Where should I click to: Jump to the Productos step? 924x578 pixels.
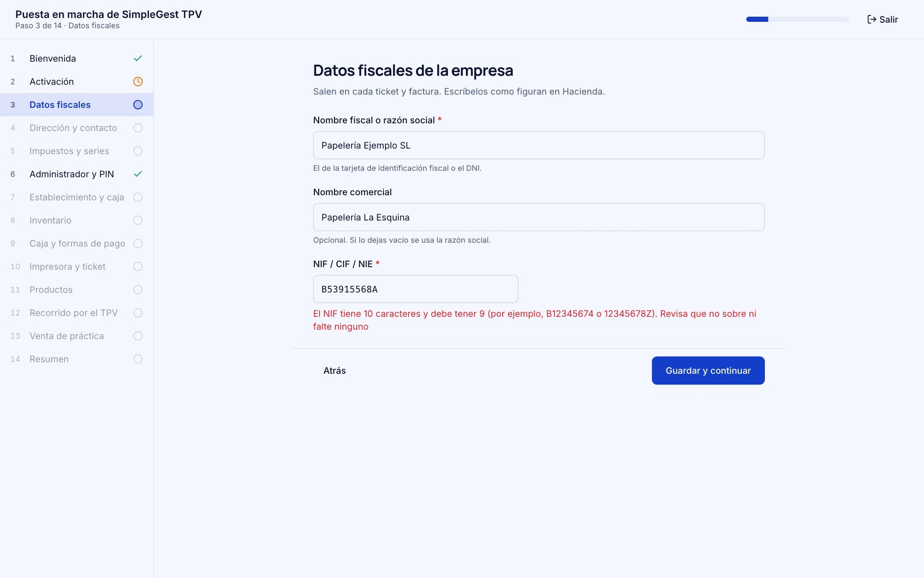pos(77,289)
